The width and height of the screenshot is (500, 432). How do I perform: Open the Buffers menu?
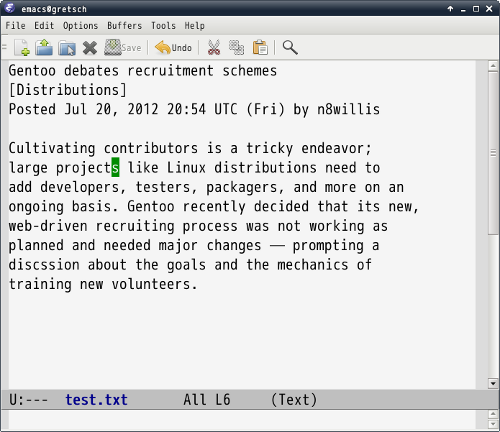click(124, 26)
